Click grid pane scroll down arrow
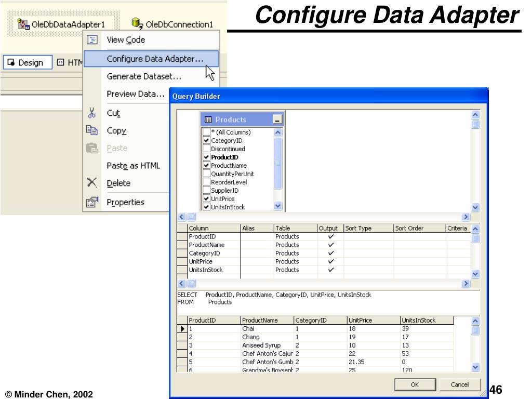Image resolution: width=532 pixels, height=399 pixels. tap(475, 274)
